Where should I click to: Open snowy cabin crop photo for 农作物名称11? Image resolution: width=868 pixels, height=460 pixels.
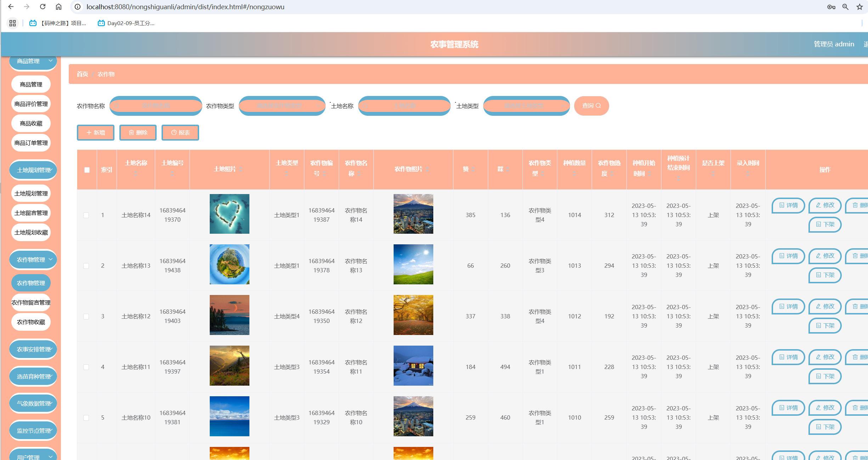click(x=413, y=366)
